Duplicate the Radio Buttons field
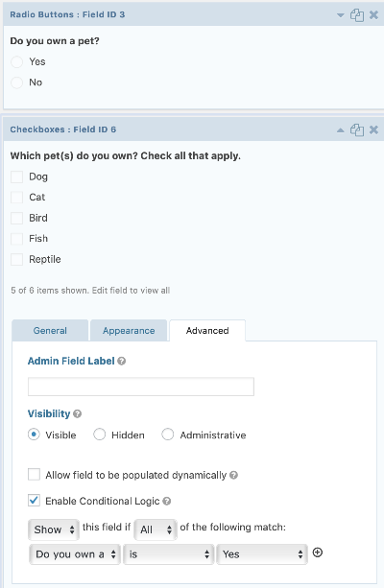This screenshot has width=384, height=588. click(x=357, y=15)
